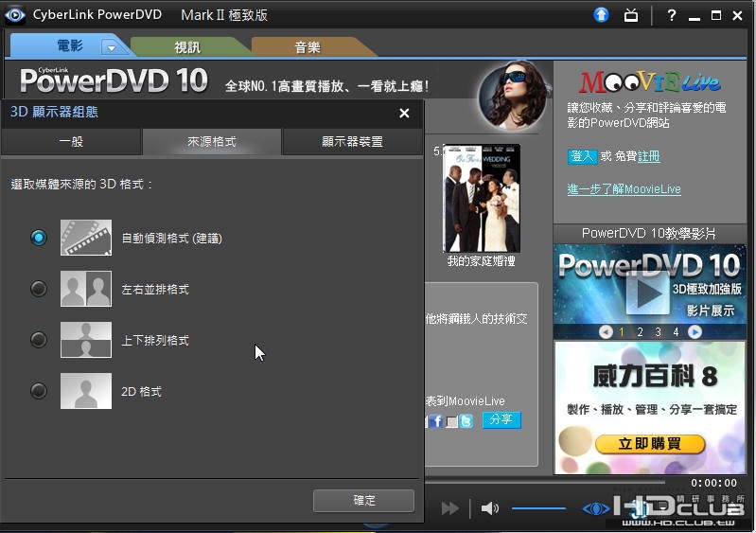The image size is (756, 533).
Task: Go to previous tutorial video arrow
Action: [606, 332]
